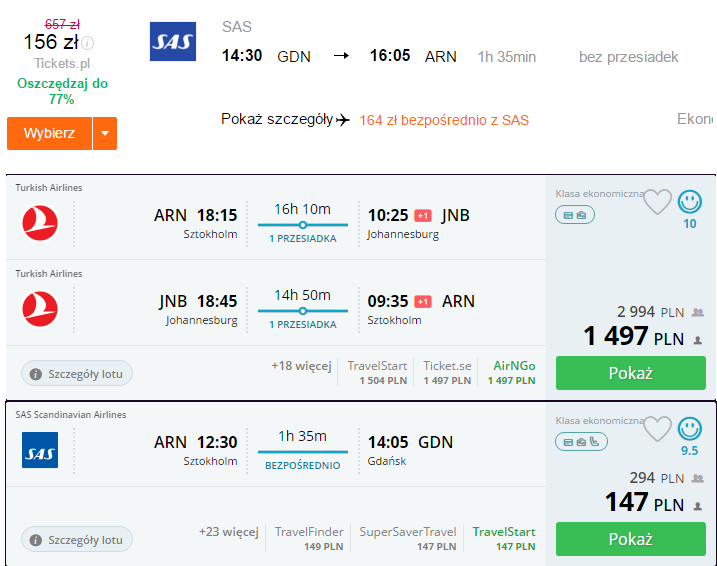717x566 pixels.
Task: Select AirNGo 1 497 PLN offer
Action: (x=511, y=373)
